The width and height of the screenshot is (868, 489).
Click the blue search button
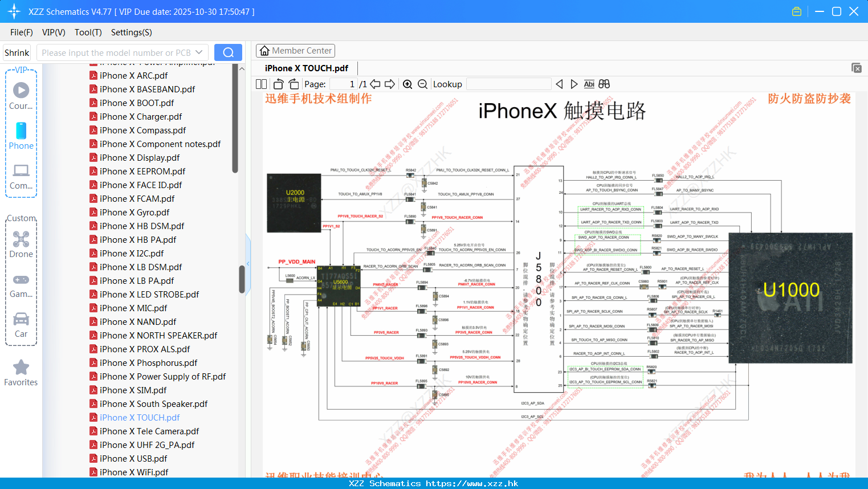pyautogui.click(x=228, y=52)
